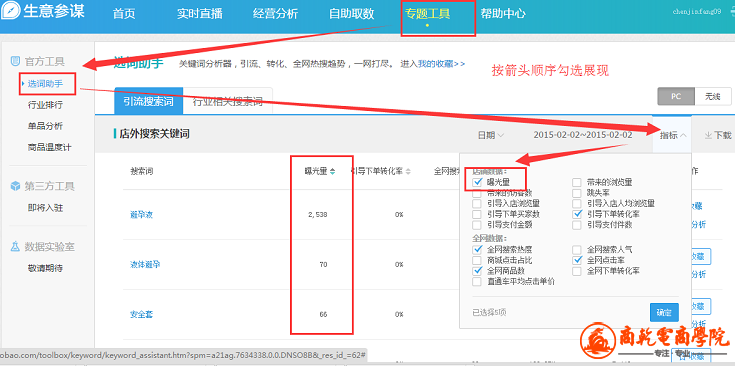This screenshot has width=735, height=366.
Task: Click the username chenjinfang09
Action: pos(697,12)
